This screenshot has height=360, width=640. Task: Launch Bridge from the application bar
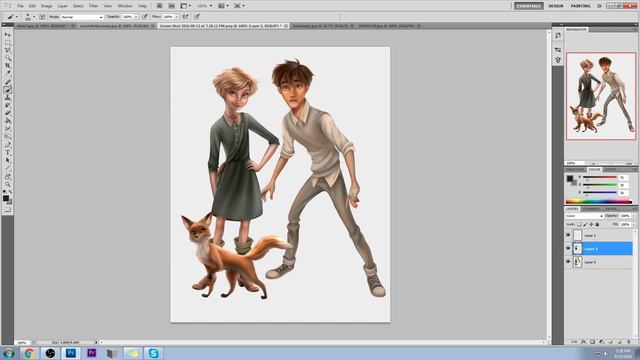(x=160, y=6)
